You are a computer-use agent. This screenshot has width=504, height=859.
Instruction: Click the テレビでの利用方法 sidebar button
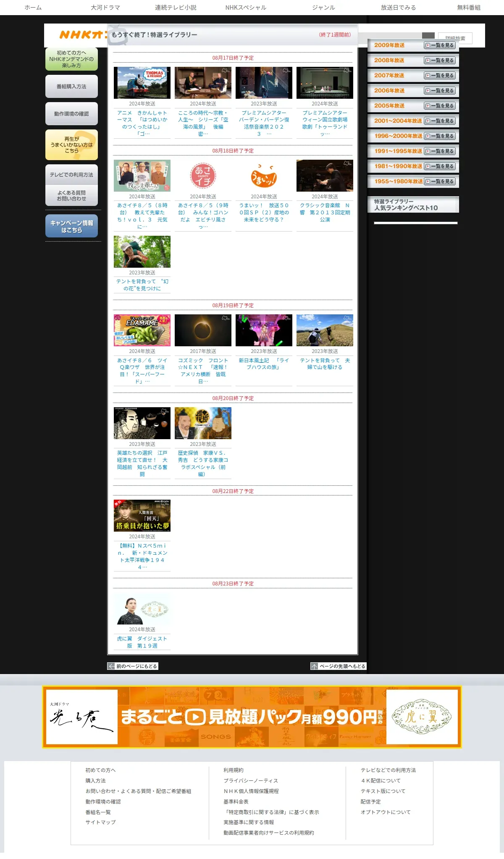(x=71, y=174)
